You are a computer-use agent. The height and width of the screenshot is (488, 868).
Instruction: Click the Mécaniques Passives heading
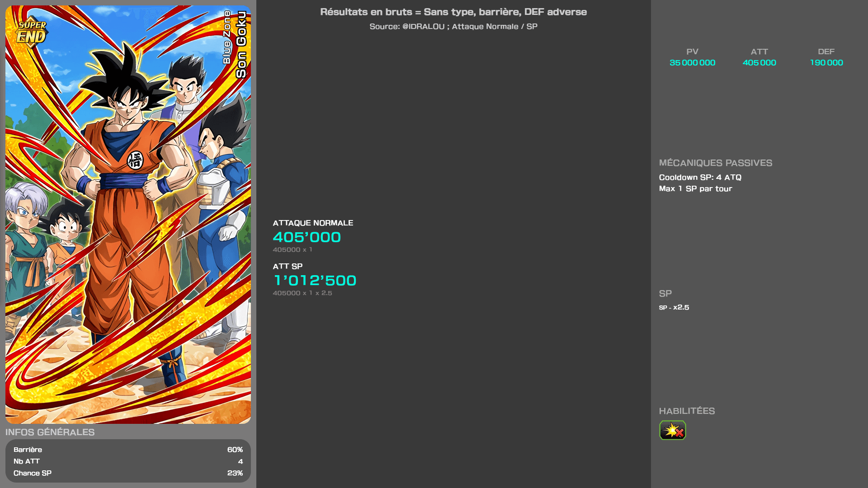point(715,163)
